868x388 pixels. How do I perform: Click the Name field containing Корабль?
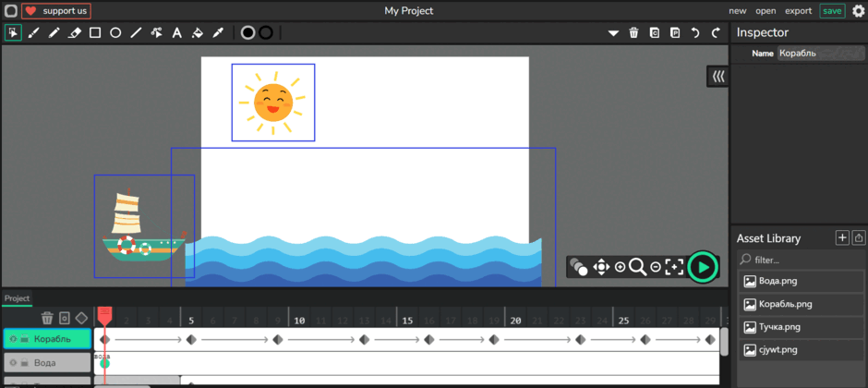(x=821, y=54)
